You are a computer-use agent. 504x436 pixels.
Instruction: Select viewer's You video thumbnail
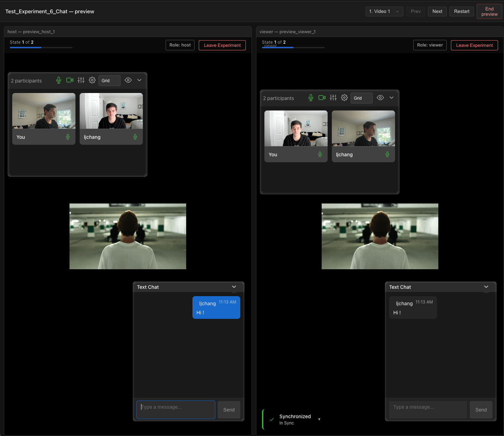296,128
